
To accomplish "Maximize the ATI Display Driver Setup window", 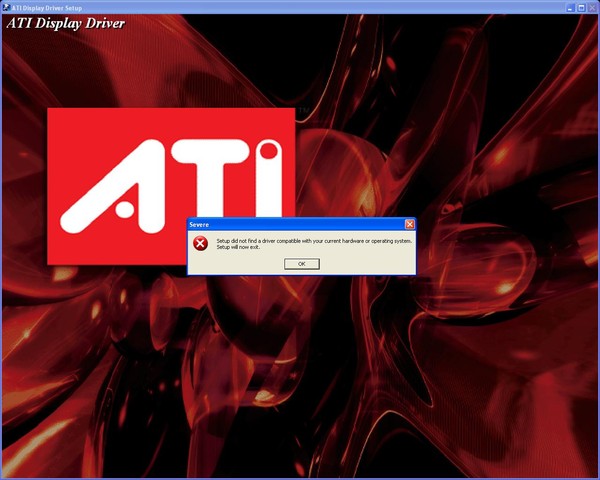I will (x=581, y=8).
